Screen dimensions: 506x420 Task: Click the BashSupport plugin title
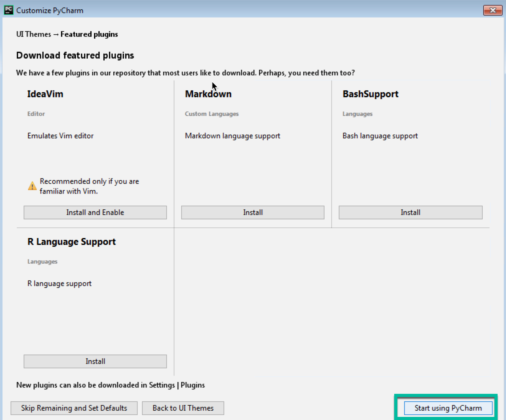pos(371,94)
